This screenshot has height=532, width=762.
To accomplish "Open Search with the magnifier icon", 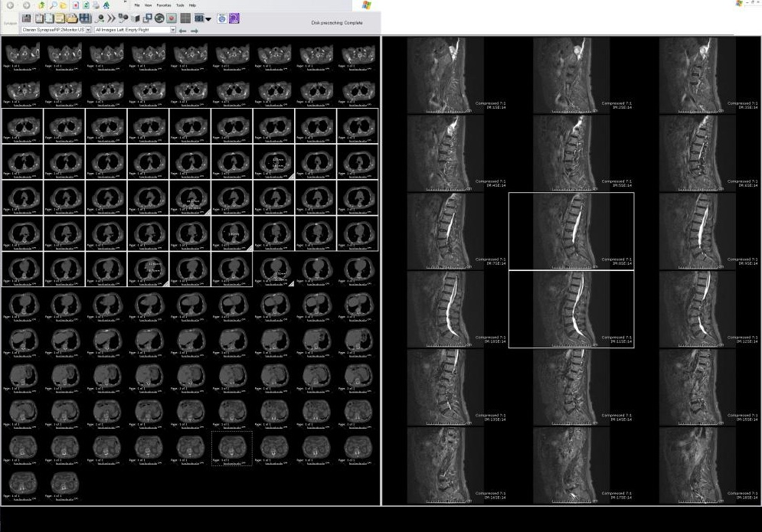I will [x=54, y=5].
